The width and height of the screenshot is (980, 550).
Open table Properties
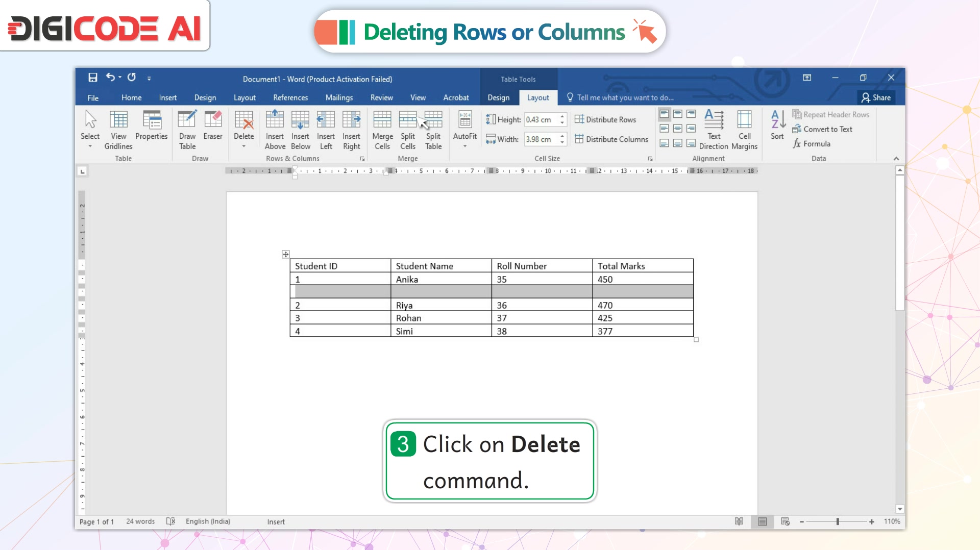point(152,125)
